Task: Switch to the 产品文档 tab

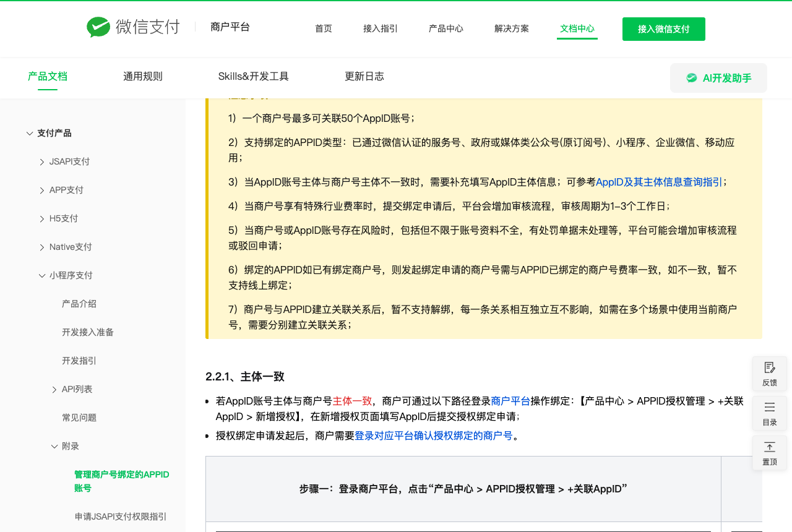Action: tap(48, 77)
